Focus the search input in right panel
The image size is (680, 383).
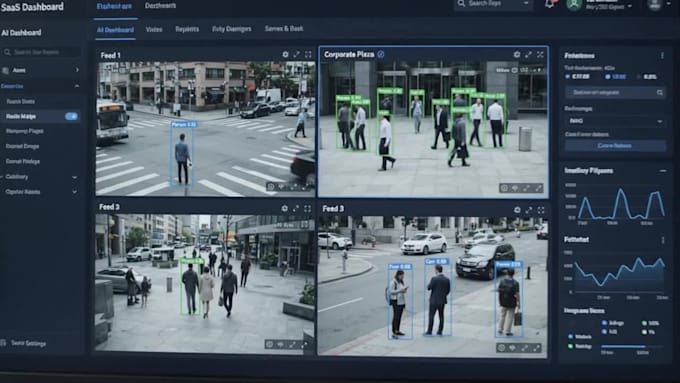615,92
